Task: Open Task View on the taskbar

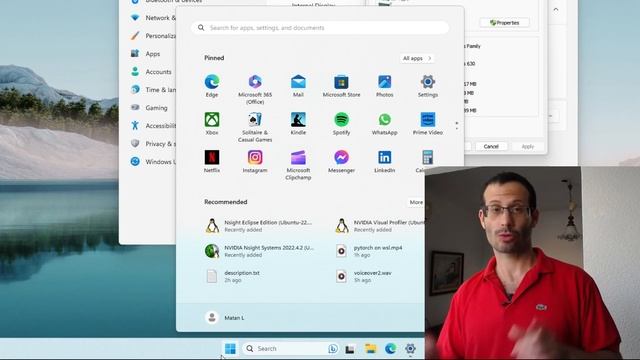Action: pos(350,349)
